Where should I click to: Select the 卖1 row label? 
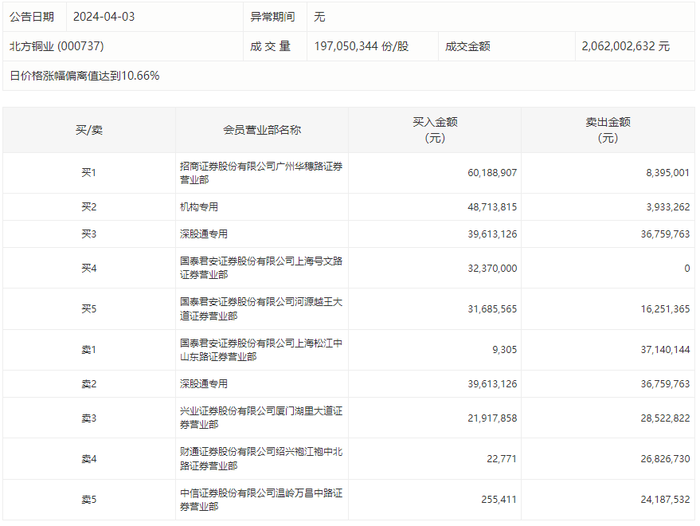pyautogui.click(x=89, y=350)
